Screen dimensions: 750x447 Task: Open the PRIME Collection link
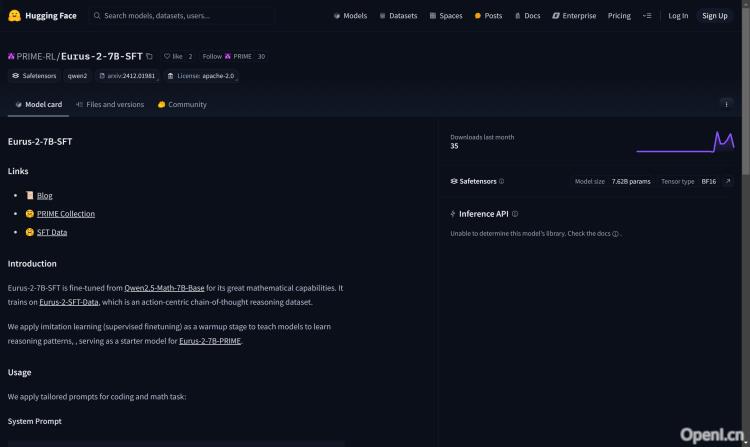[66, 214]
